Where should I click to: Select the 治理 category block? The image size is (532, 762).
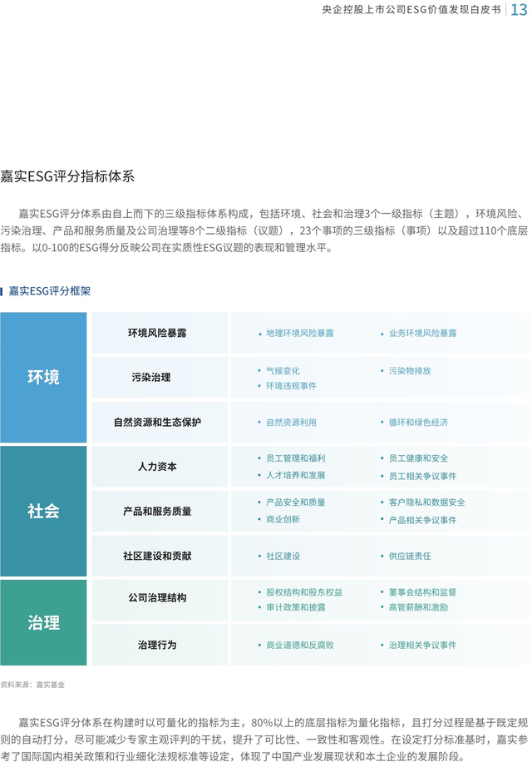tap(43, 622)
